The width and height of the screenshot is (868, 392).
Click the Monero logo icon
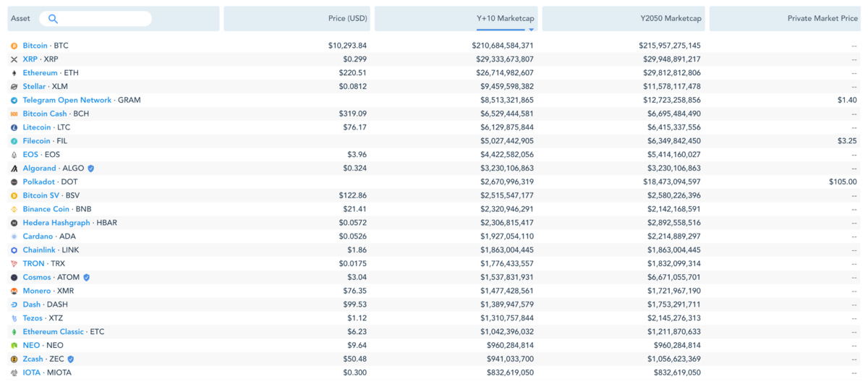[14, 291]
